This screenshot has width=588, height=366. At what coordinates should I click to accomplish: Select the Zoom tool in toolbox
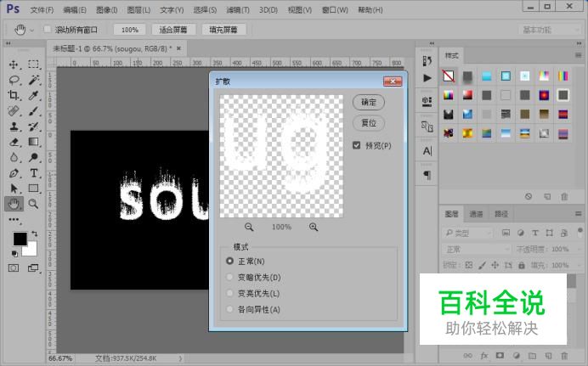(33, 204)
